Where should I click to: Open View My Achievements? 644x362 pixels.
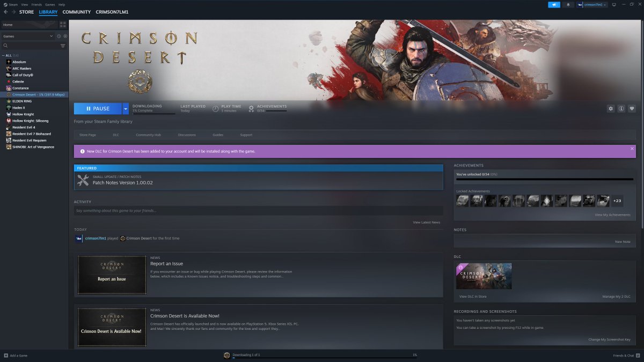point(612,215)
